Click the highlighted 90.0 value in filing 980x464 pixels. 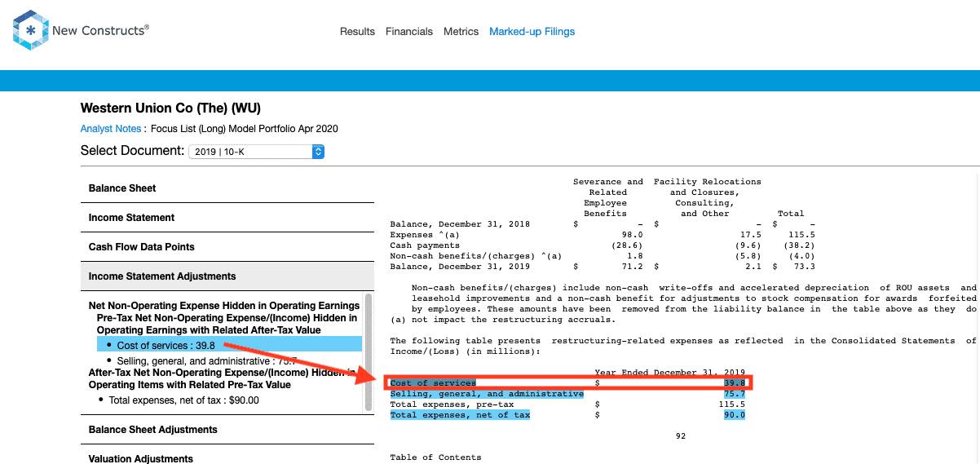click(735, 415)
